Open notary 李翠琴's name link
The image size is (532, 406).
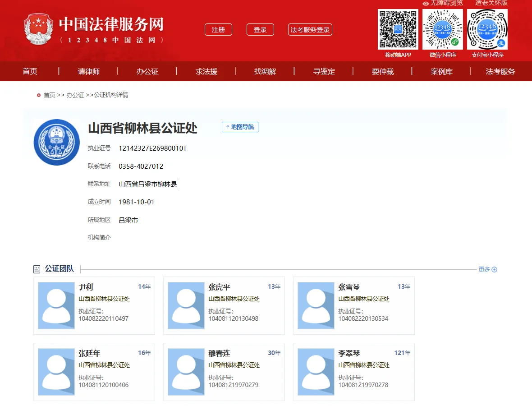coord(349,353)
